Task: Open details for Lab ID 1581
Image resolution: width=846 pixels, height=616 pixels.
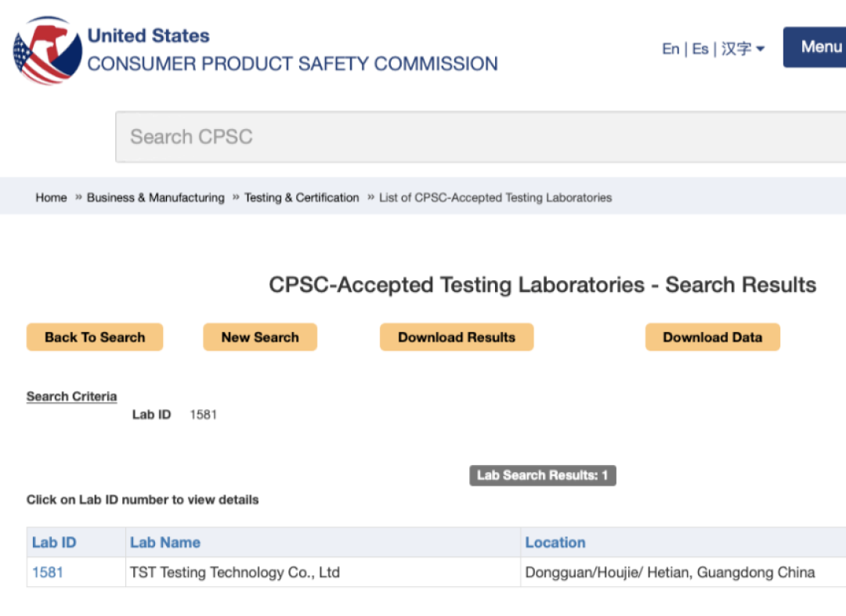Action: (x=47, y=572)
